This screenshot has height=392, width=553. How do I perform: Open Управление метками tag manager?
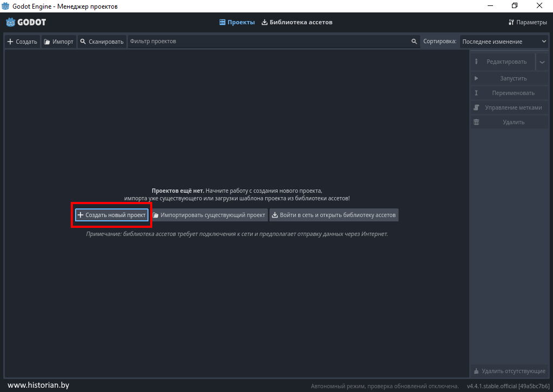(509, 107)
